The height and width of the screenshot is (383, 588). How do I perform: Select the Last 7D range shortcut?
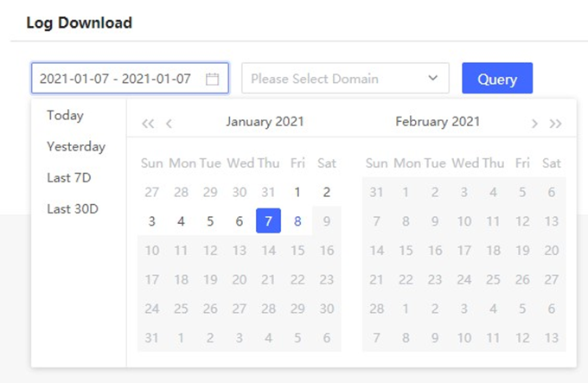coord(69,177)
